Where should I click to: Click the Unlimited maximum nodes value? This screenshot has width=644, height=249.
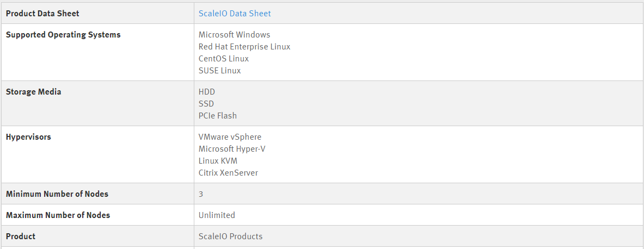tap(217, 215)
